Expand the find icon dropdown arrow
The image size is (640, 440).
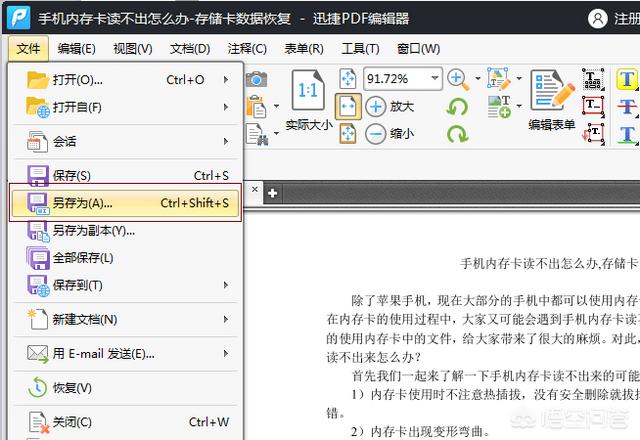276,133
